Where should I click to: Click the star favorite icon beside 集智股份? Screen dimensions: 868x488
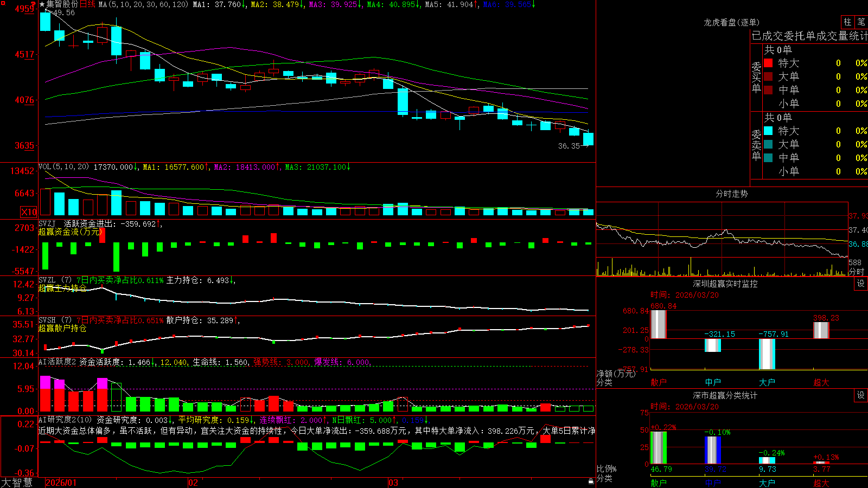[42, 4]
